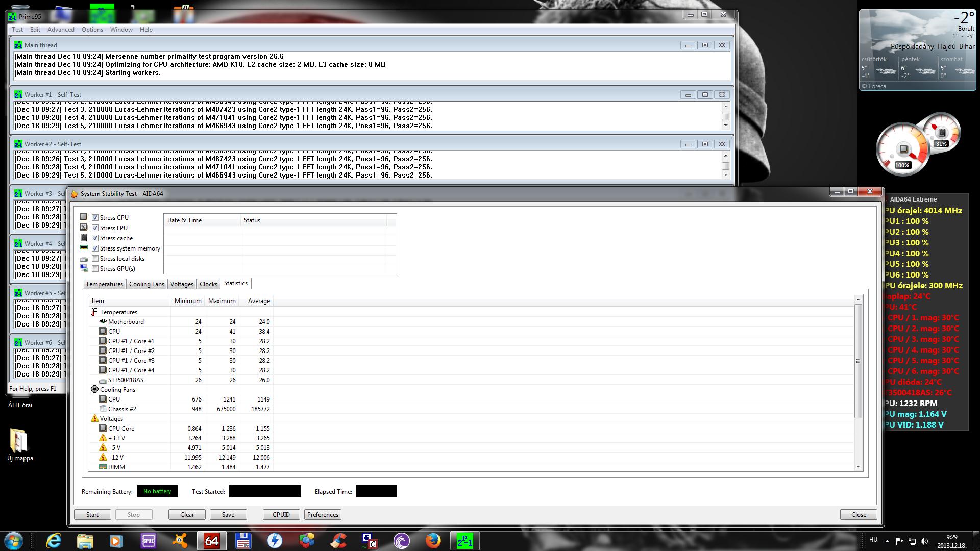The image size is (980, 551).
Task: Uncheck Stress CPU checkbox
Action: (x=95, y=218)
